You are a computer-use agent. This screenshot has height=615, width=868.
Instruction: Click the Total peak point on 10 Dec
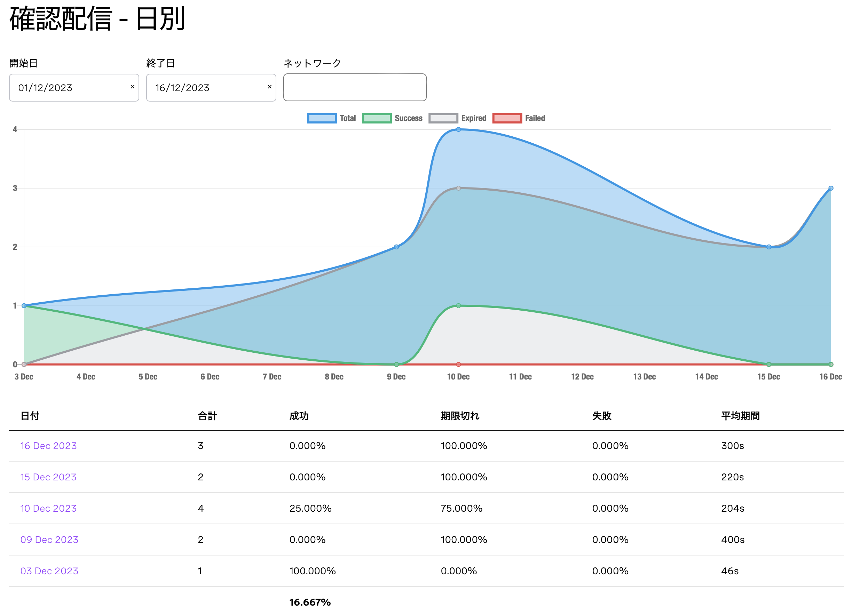pos(458,129)
